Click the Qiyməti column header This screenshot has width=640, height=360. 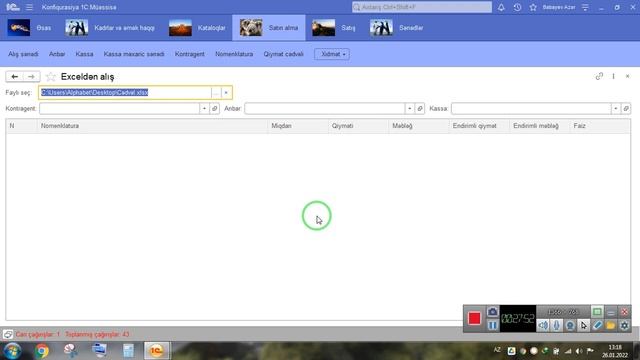click(x=358, y=126)
